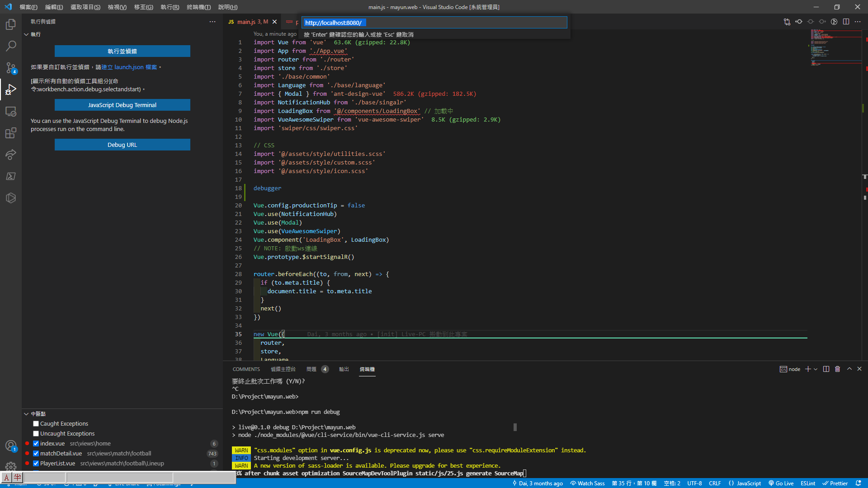
Task: Open Source Control view in activity bar
Action: tap(11, 68)
